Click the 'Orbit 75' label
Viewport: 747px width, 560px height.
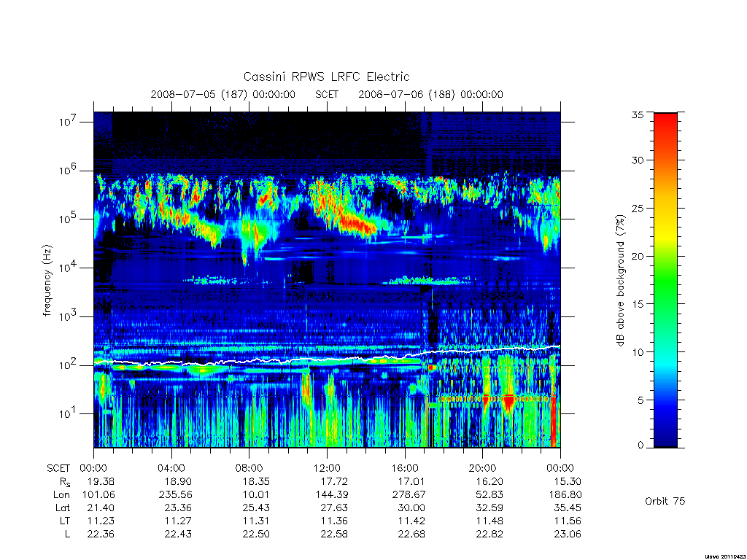click(665, 501)
